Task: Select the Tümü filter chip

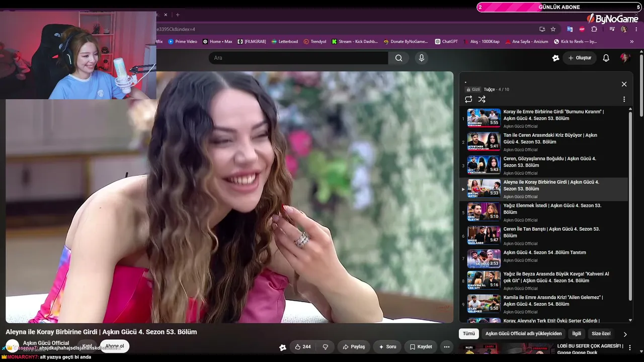Action: click(x=469, y=333)
